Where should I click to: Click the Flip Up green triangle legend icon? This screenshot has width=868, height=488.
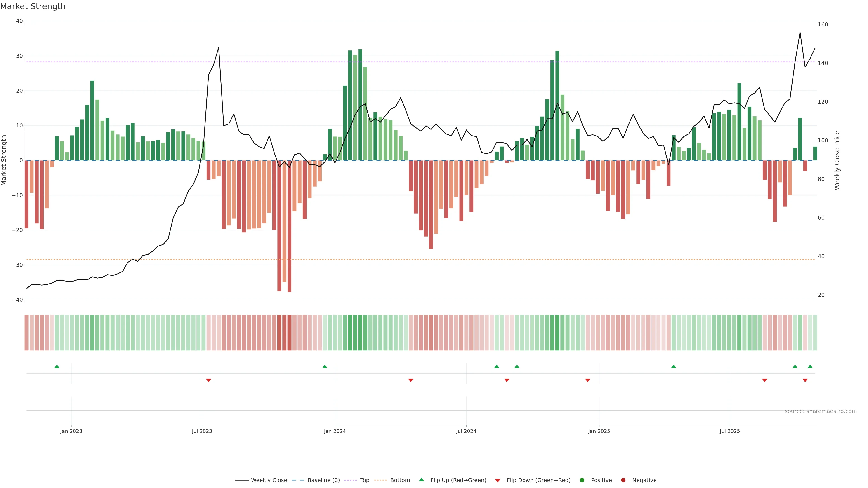click(421, 480)
